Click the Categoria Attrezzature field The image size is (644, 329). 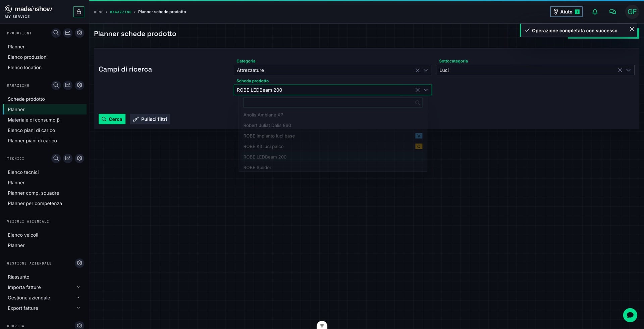click(x=332, y=70)
